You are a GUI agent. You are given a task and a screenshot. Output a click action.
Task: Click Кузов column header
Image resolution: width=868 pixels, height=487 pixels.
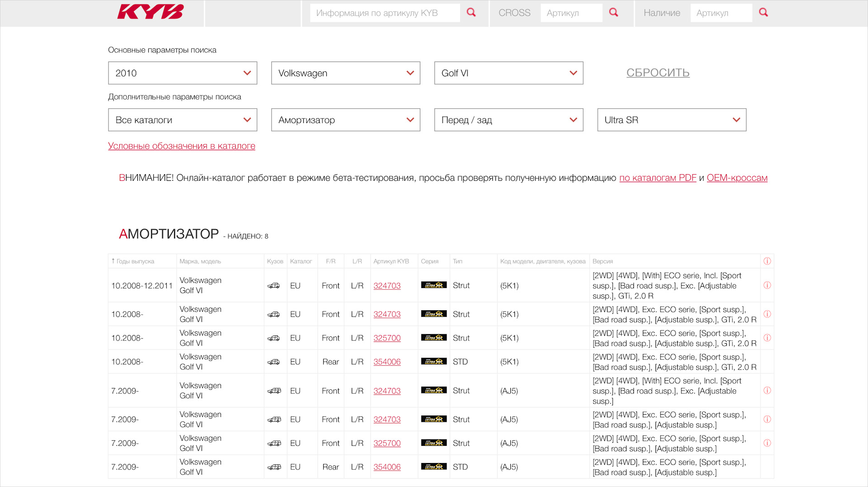(x=275, y=261)
